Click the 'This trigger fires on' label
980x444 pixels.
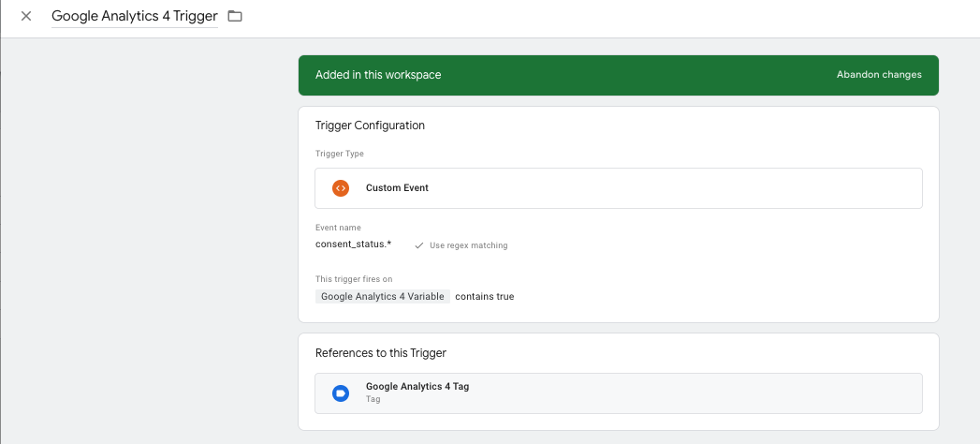[354, 279]
